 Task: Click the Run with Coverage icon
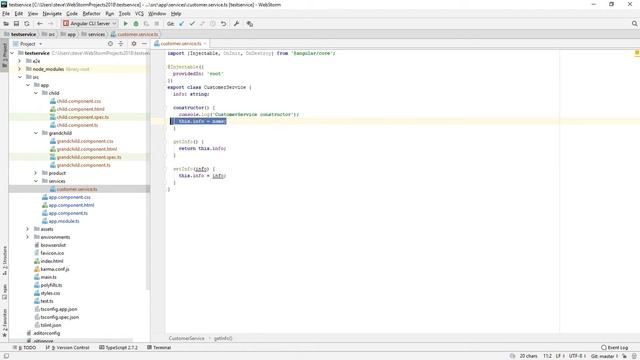(x=146, y=24)
